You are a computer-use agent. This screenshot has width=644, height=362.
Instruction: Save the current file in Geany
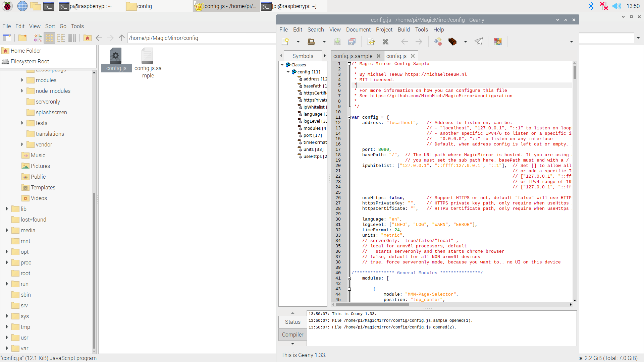(x=337, y=42)
